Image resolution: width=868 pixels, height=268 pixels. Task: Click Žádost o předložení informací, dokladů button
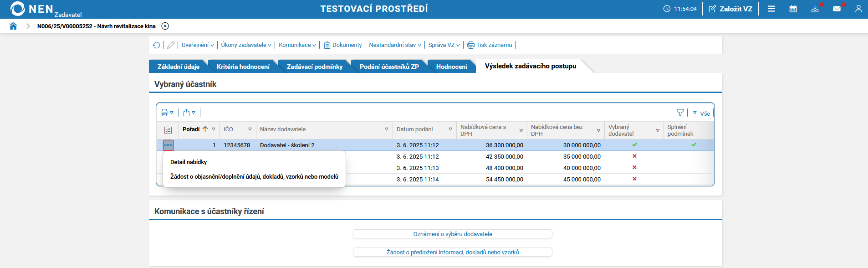pos(453,252)
